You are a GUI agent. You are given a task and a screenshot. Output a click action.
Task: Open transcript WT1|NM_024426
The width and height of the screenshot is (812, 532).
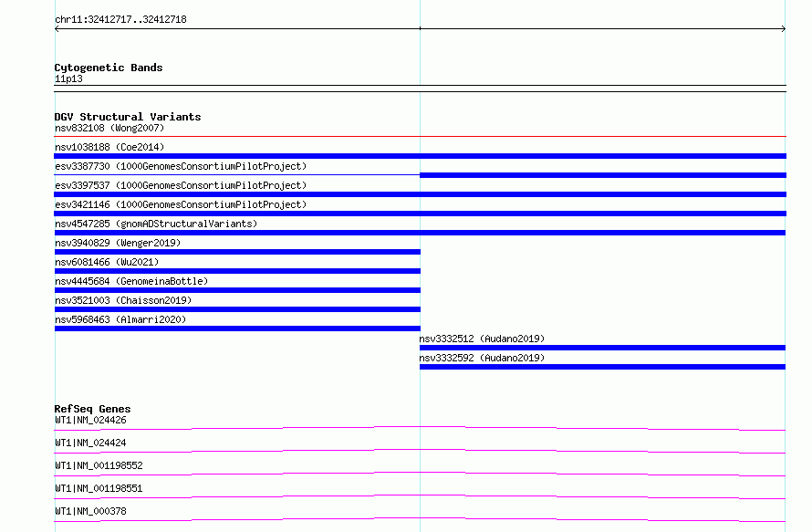tap(90, 420)
